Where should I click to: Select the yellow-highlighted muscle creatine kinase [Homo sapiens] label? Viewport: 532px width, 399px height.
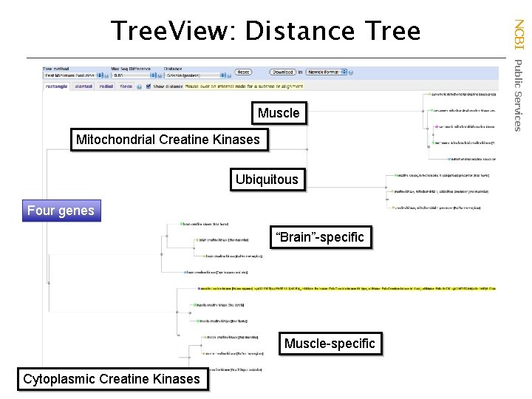(348, 288)
